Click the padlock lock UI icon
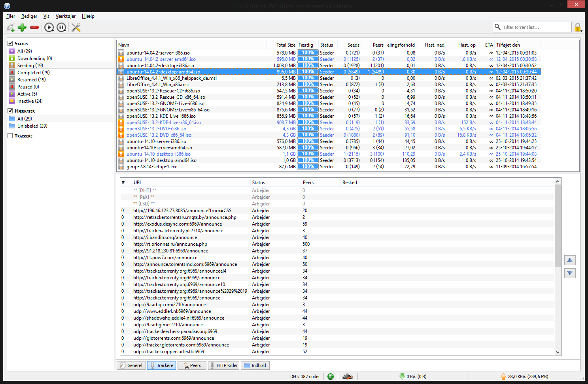Image resolution: width=588 pixels, height=384 pixels. click(x=578, y=27)
